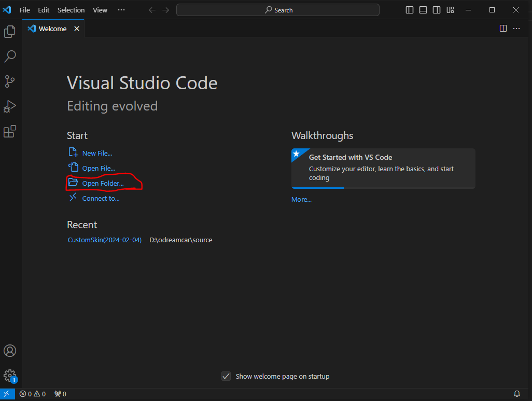Open the Edit menu
This screenshot has width=532, height=401.
(x=44, y=10)
